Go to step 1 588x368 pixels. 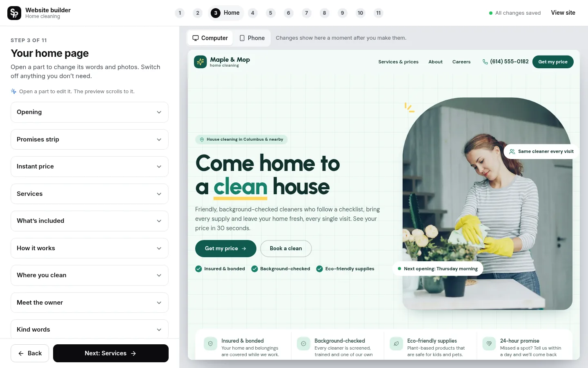pos(180,13)
